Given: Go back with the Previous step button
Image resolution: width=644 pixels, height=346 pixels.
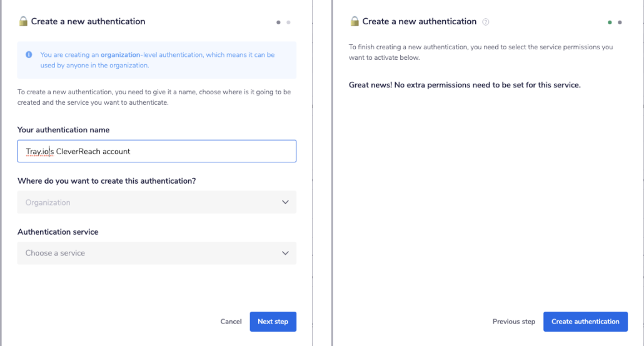Looking at the screenshot, I should coord(513,322).
